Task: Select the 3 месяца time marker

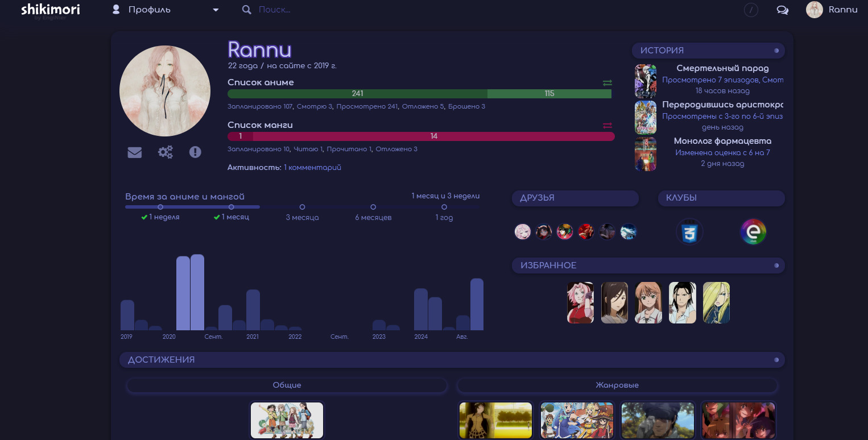Action: pos(302,207)
